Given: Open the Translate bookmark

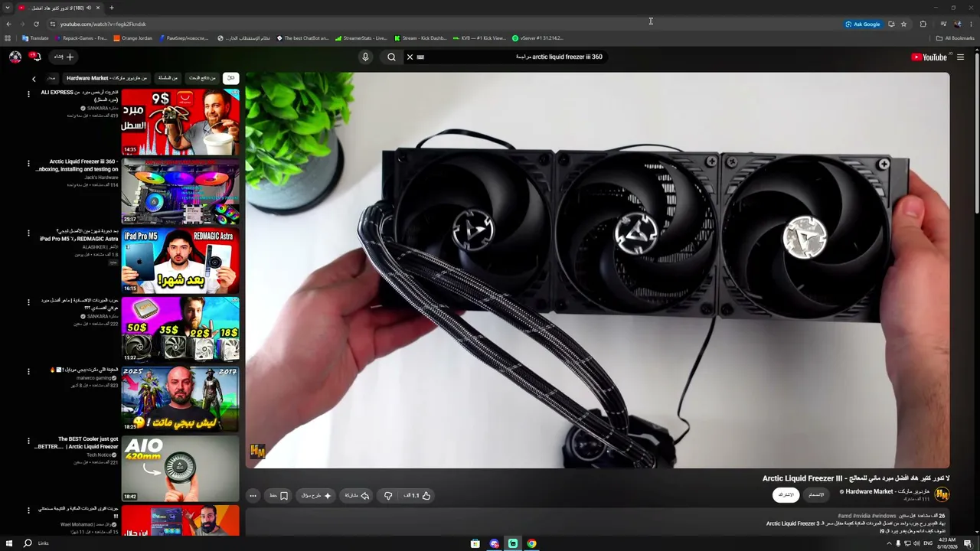Looking at the screenshot, I should (x=35, y=38).
